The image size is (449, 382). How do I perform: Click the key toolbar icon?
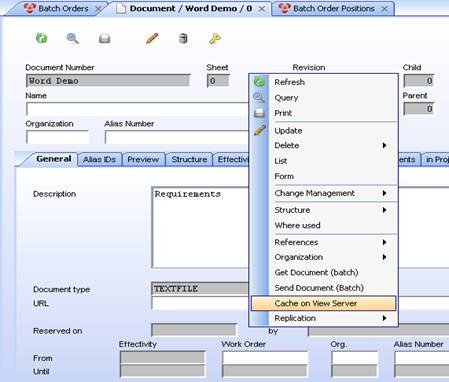click(x=215, y=39)
